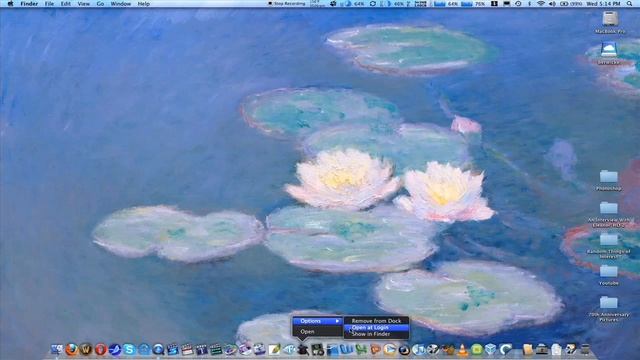Screen dimensions: 640x360
Task: Open QuickTime Player in the Dock
Action: [158, 349]
